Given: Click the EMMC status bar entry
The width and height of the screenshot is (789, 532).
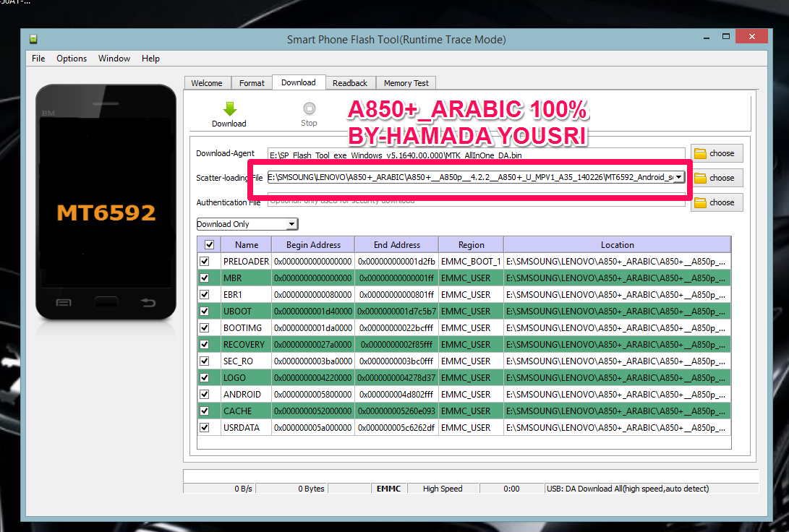Looking at the screenshot, I should [x=388, y=488].
